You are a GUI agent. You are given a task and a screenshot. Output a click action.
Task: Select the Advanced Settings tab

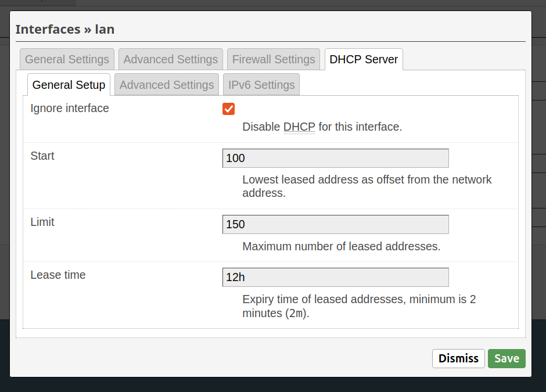pos(170,59)
